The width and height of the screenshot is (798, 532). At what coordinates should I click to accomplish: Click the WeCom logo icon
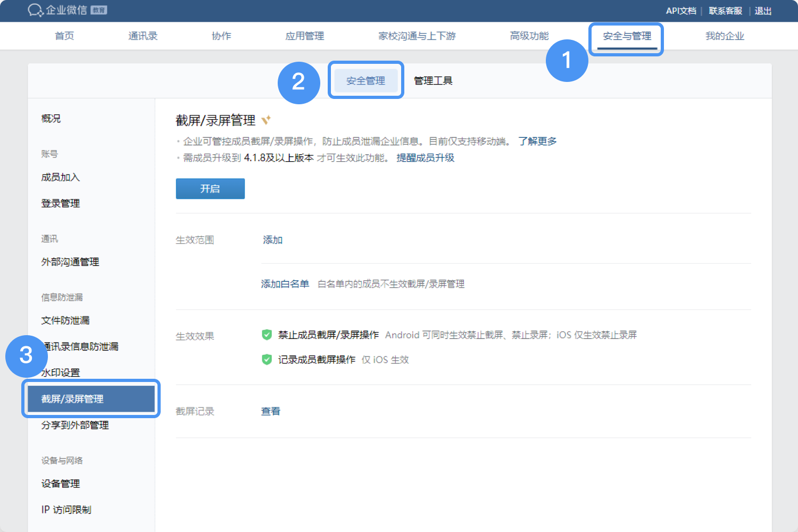pos(36,10)
